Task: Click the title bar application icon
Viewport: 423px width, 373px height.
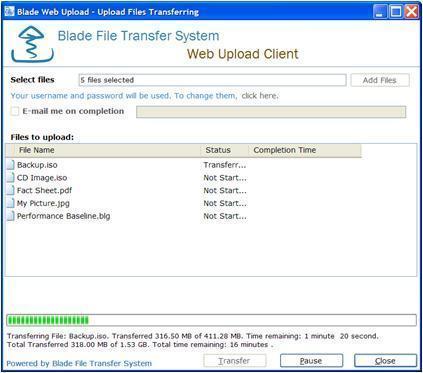Action: tap(9, 12)
